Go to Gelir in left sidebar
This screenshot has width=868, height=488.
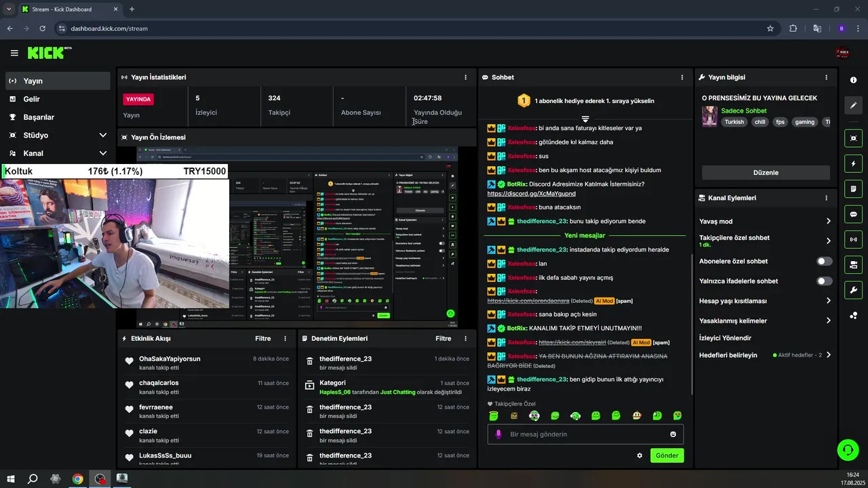58,99
